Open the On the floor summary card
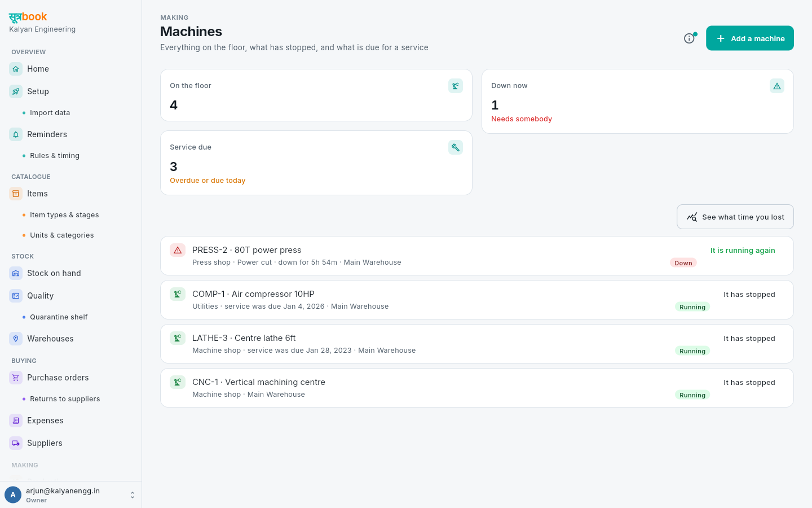 (316, 95)
